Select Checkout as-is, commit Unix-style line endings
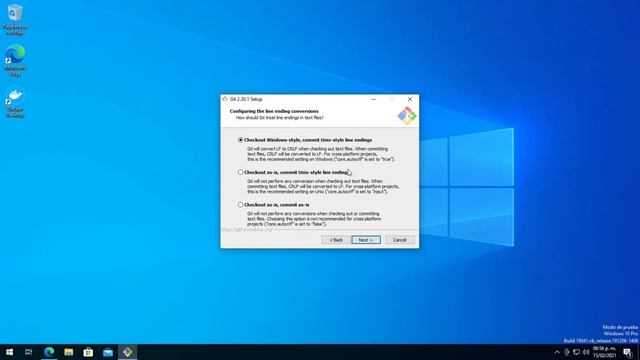 tap(240, 172)
